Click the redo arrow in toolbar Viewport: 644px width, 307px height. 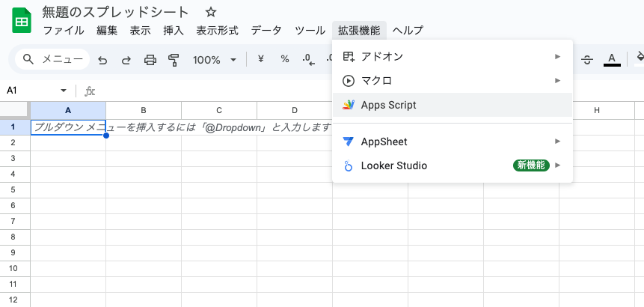point(126,60)
